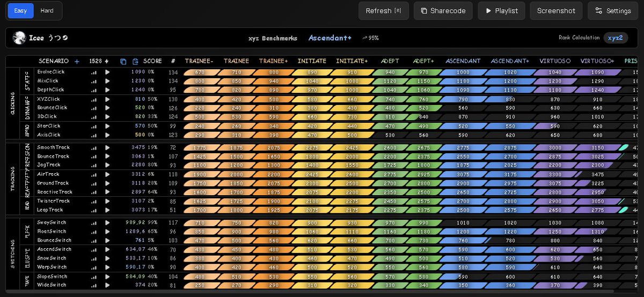The image size is (644, 297).
Task: Open leaderboard bars icon for GroundTrack
Action: (94, 183)
